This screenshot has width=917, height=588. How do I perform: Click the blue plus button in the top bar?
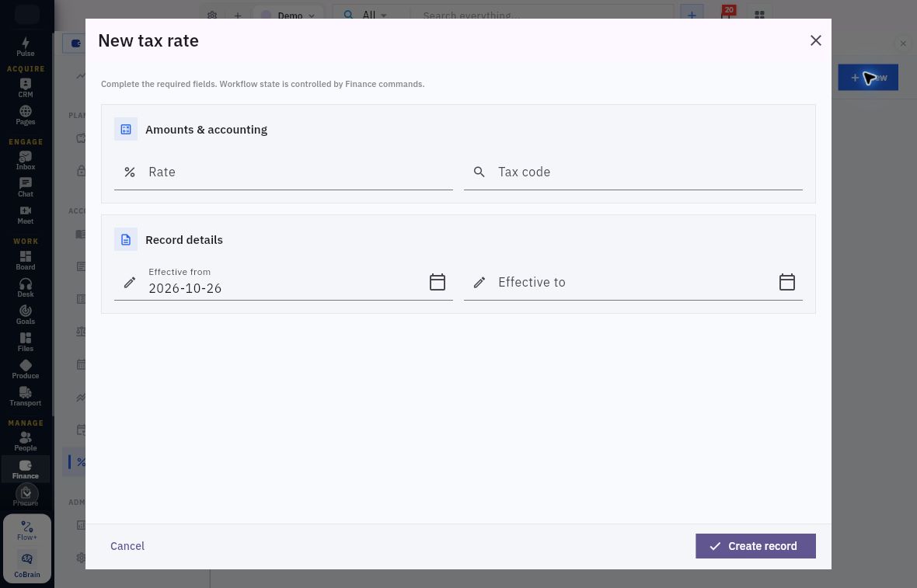692,16
